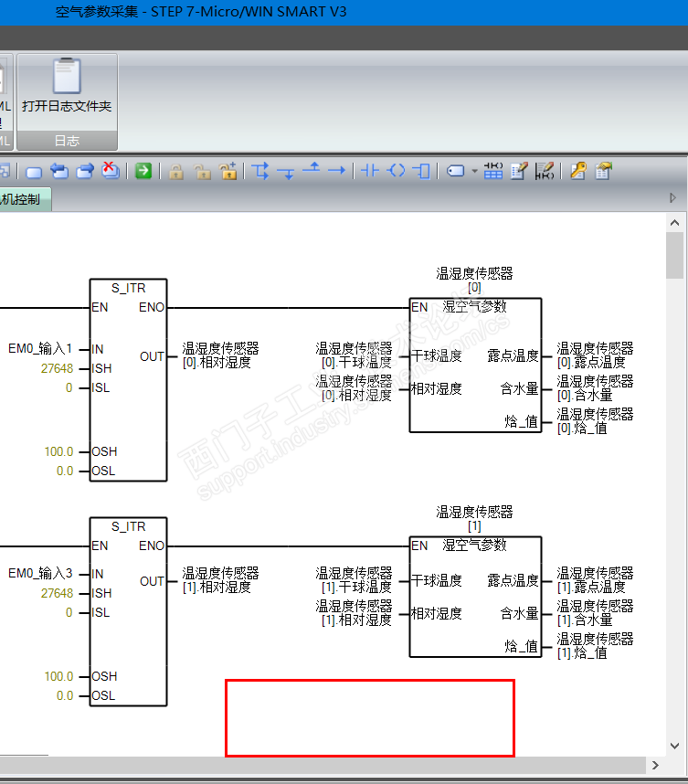Click the vertical scrollbar down arrow

pyautogui.click(x=674, y=746)
